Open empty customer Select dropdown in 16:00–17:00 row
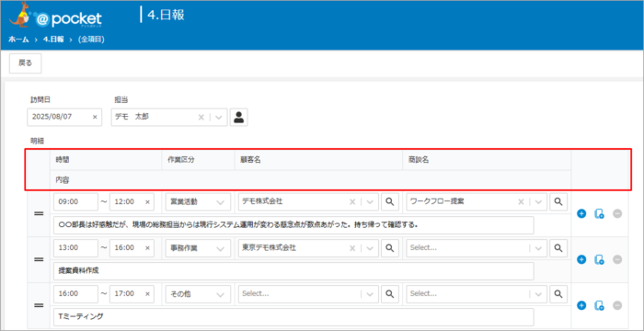The width and height of the screenshot is (644, 331). click(x=308, y=293)
